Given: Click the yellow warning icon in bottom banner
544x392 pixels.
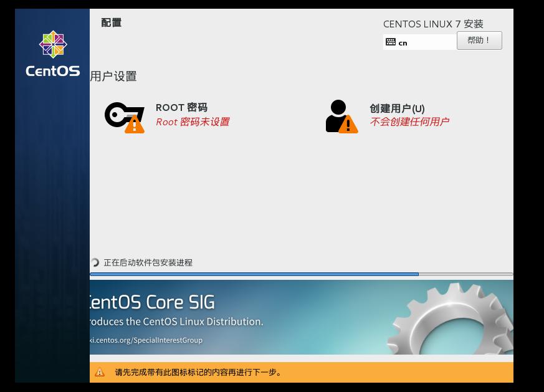Looking at the screenshot, I should pyautogui.click(x=100, y=372).
